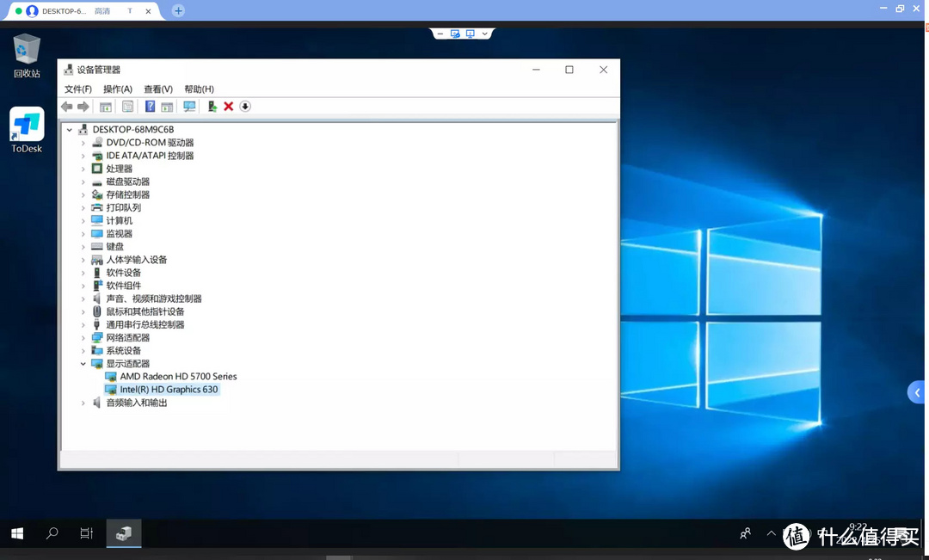Collapse the 显示适配器 node

coord(83,363)
